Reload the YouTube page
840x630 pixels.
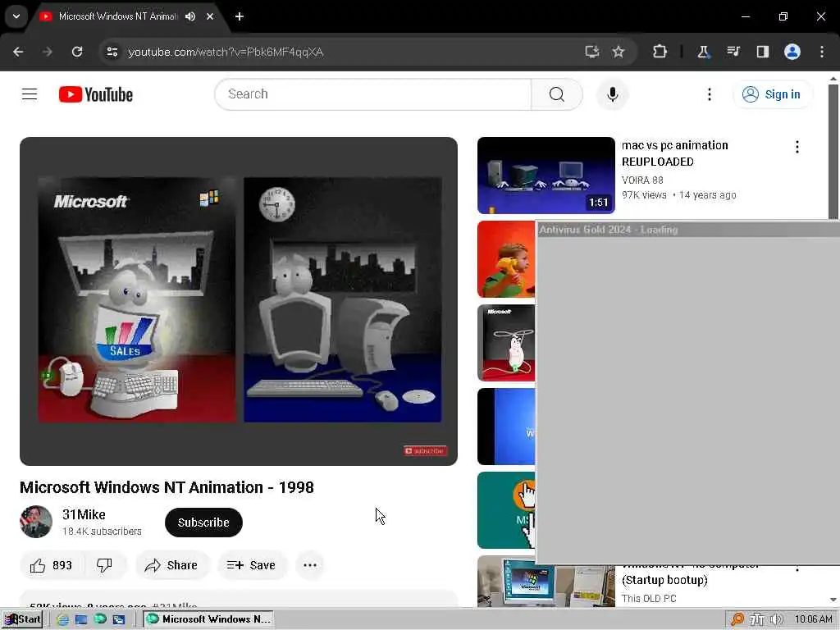pyautogui.click(x=77, y=52)
